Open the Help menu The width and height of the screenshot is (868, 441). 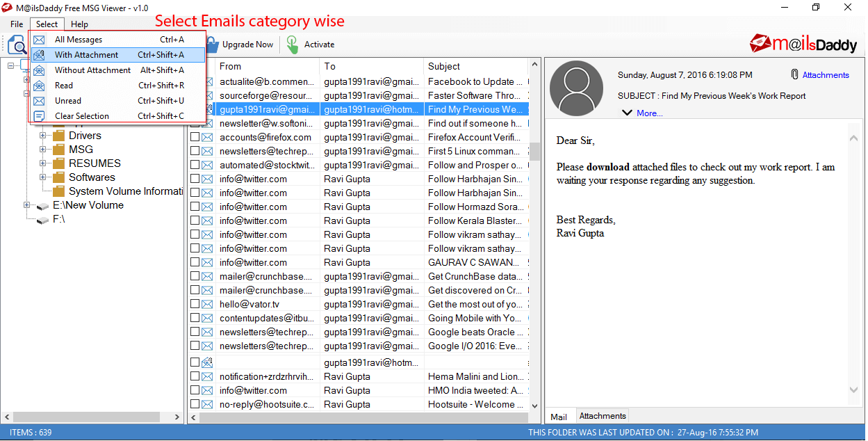(80, 24)
